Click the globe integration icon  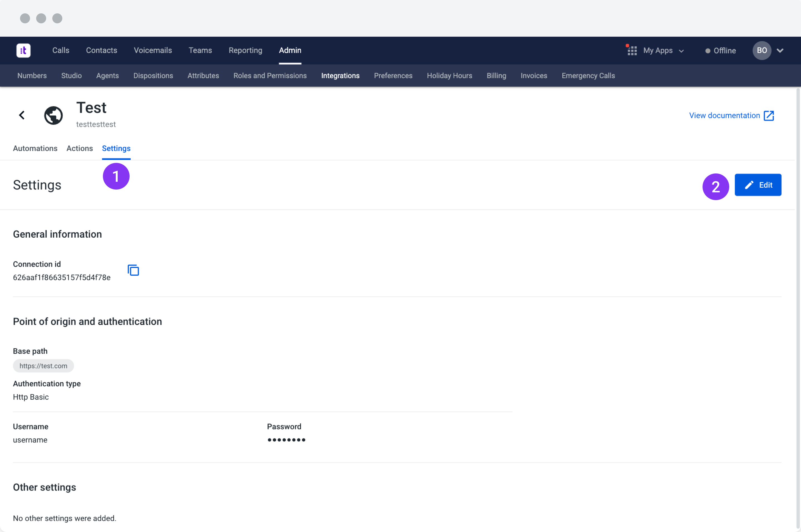pyautogui.click(x=54, y=115)
